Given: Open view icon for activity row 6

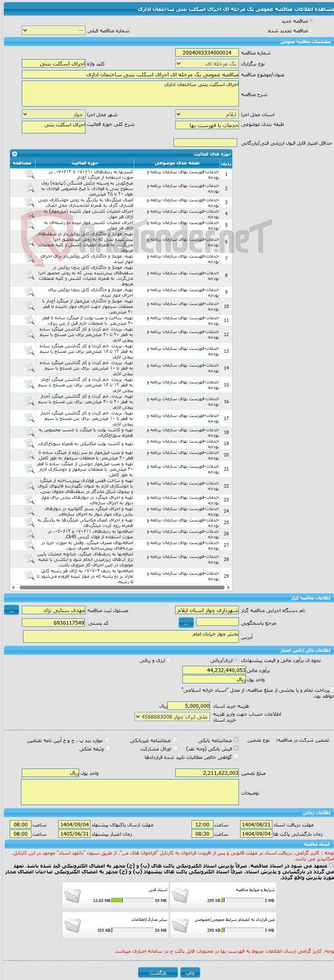Looking at the screenshot, I should tap(29, 242).
